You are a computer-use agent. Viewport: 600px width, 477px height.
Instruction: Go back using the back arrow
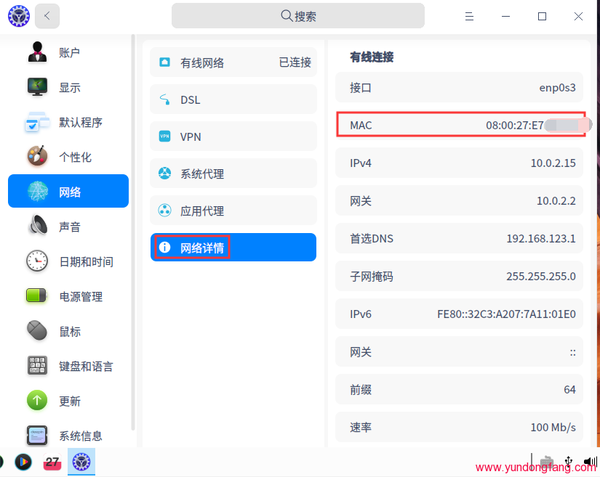pos(47,16)
